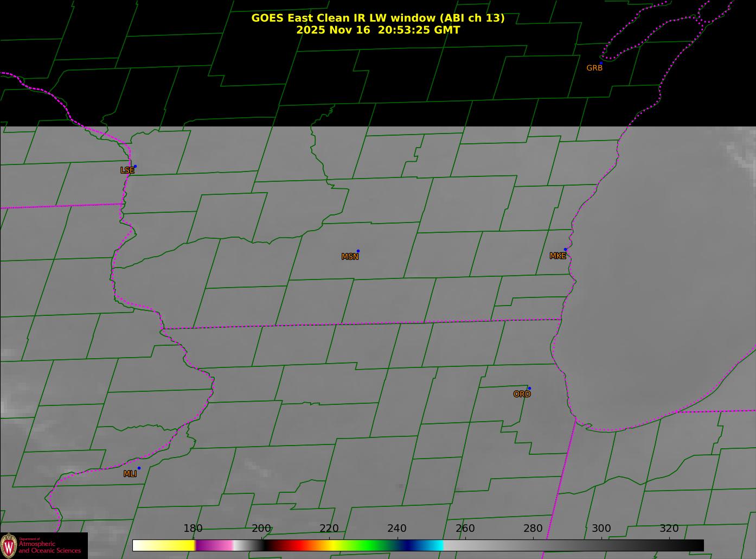
Task: Click the blue station dot at GRB
Action: [601, 63]
